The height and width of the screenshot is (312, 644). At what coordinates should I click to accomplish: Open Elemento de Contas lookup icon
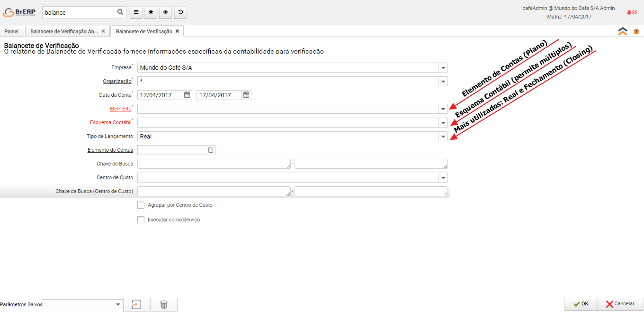(x=211, y=150)
